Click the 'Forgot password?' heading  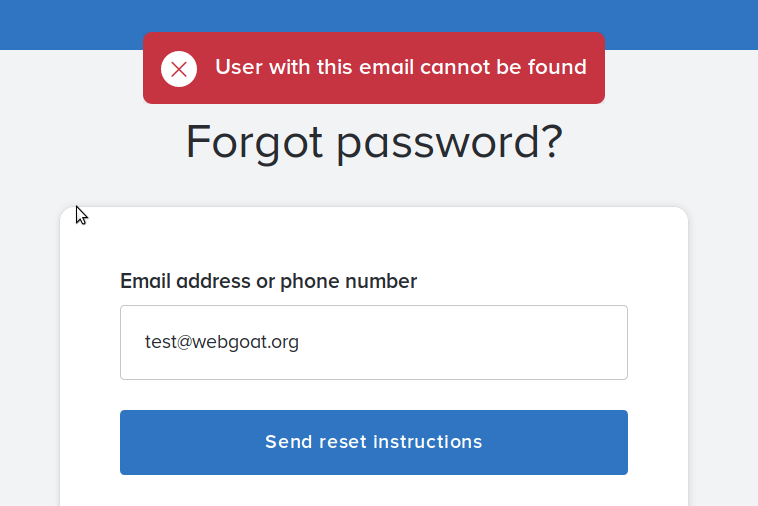(374, 142)
